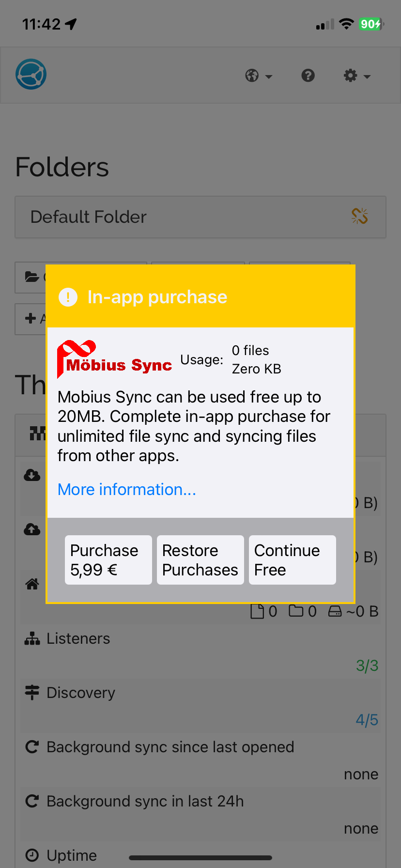
Task: Tap the home indicator bar
Action: (x=200, y=858)
